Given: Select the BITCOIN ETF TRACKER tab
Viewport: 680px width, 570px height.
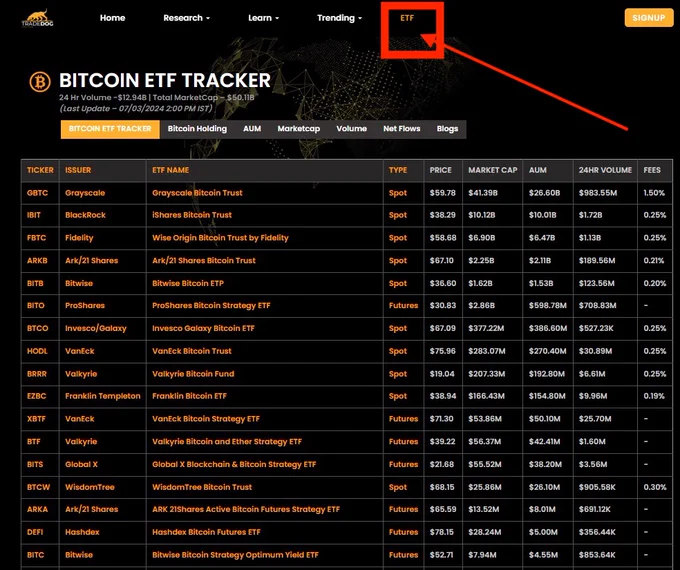Looking at the screenshot, I should click(x=110, y=129).
